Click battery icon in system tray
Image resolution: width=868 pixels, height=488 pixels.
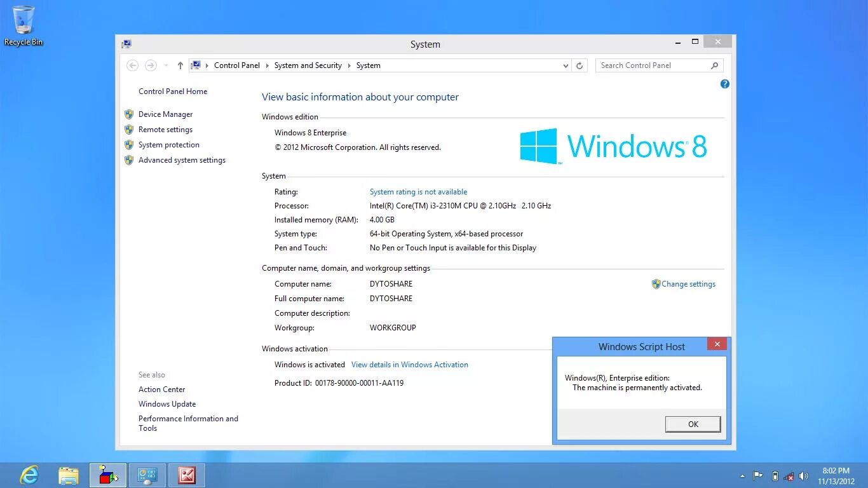(x=775, y=476)
